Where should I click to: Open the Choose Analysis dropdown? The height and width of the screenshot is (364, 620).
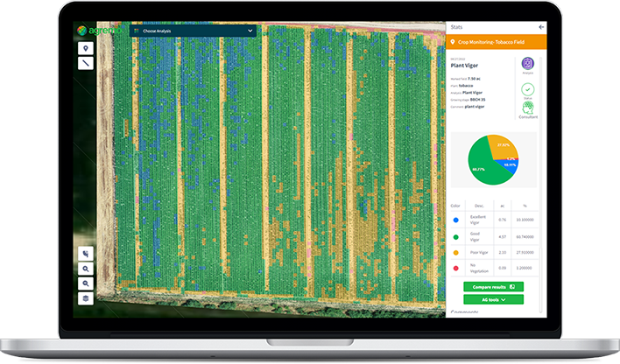pyautogui.click(x=193, y=31)
